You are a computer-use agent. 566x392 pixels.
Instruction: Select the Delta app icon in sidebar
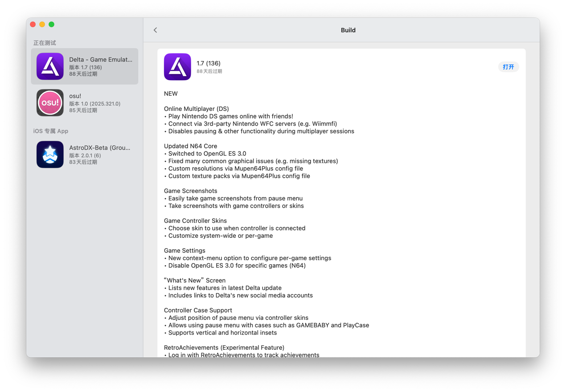50,66
